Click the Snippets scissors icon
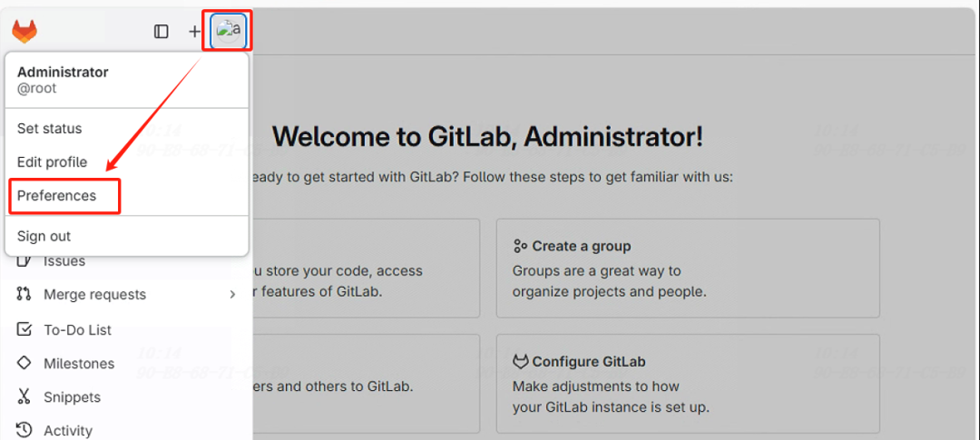This screenshot has height=440, width=980. pyautogui.click(x=24, y=397)
